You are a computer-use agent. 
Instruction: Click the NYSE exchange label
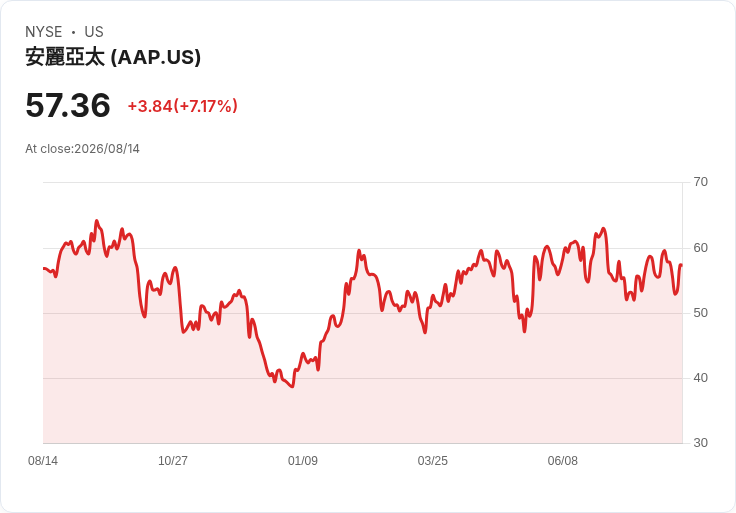(x=44, y=32)
